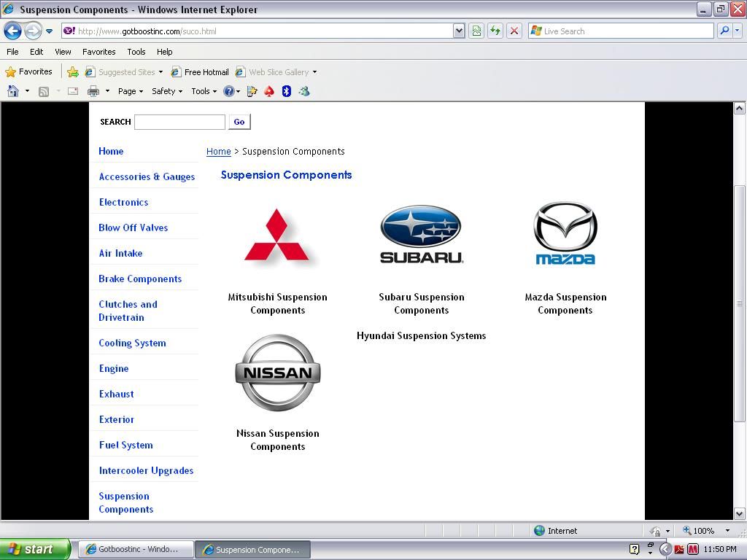This screenshot has width=747, height=560.
Task: Click the Nissan logo thumbnail
Action: tap(278, 373)
